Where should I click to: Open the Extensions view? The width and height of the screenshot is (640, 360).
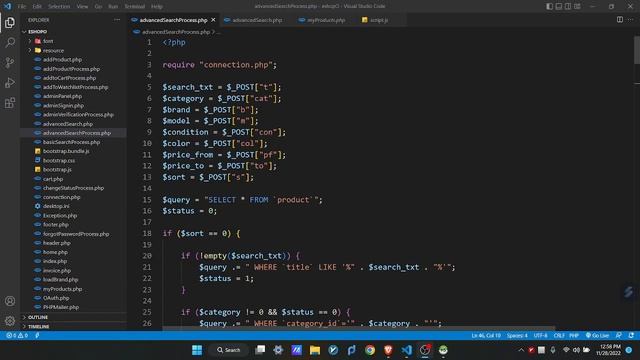10,102
